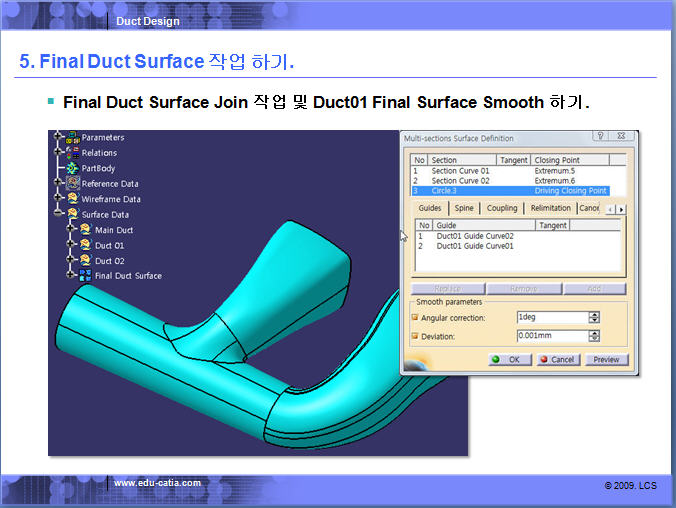Click the Angular correction spinner arrows

point(594,317)
